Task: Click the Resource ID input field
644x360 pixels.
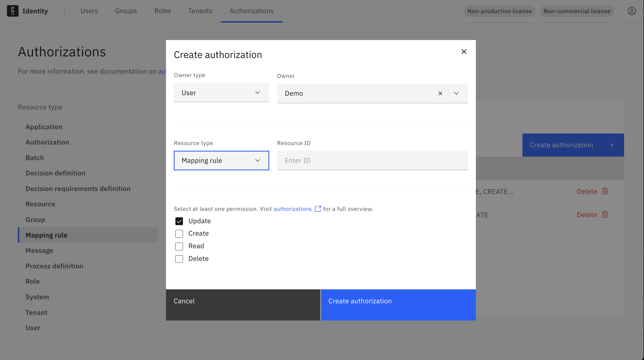Action: point(372,160)
